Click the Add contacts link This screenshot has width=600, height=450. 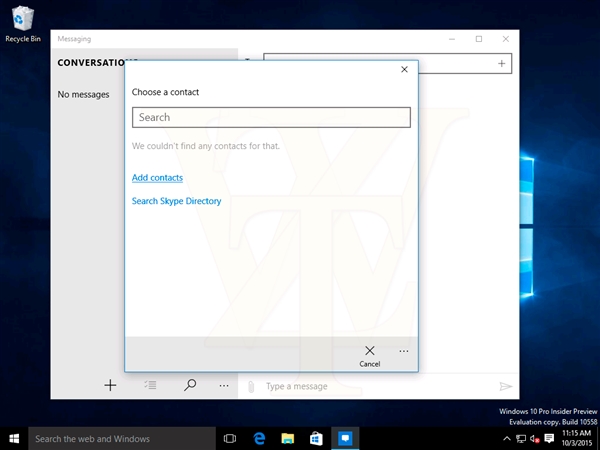[x=157, y=178]
